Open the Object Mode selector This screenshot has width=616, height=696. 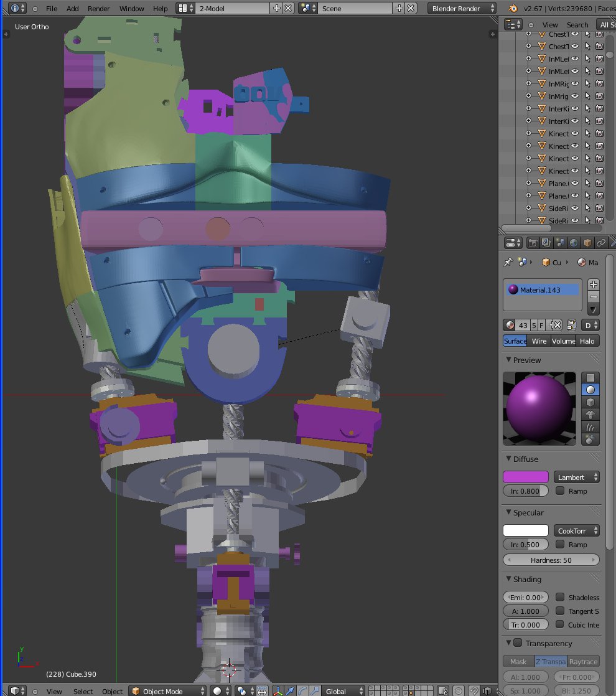[x=167, y=691]
